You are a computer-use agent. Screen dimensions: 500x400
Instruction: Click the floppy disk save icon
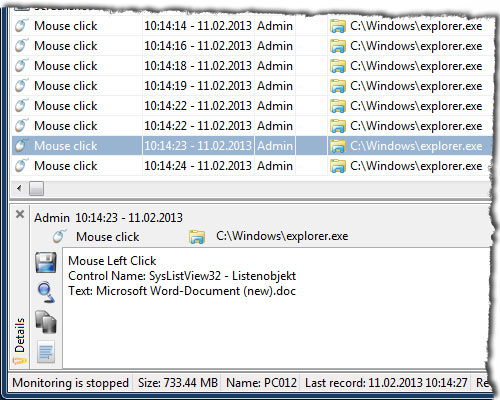46,263
